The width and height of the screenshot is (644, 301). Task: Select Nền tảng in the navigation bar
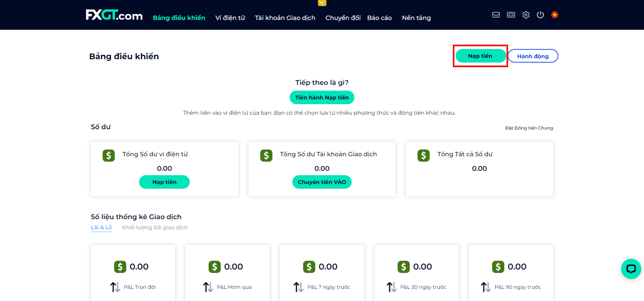click(416, 18)
